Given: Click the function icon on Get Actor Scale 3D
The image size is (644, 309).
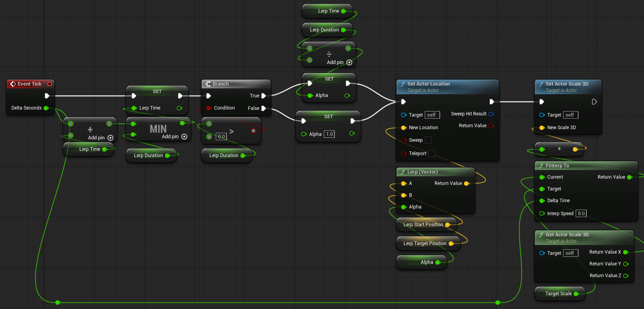Looking at the screenshot, I should click(x=541, y=235).
